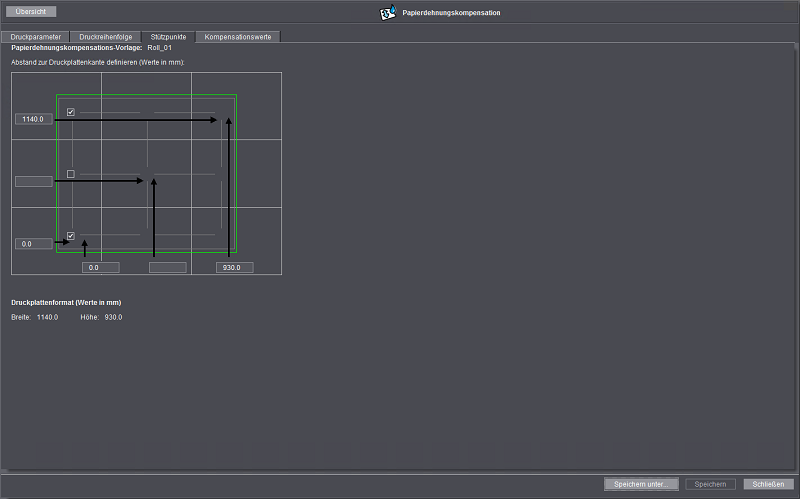Select the left 0.0 vertical distance field
The image size is (800, 499).
click(34, 243)
